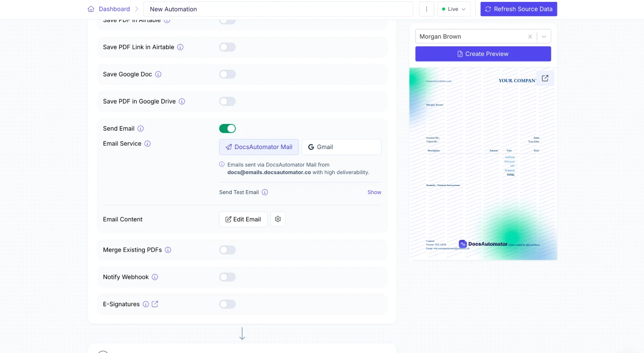Image resolution: width=644 pixels, height=353 pixels.
Task: Select DocsAutomator Mail email service
Action: [259, 147]
